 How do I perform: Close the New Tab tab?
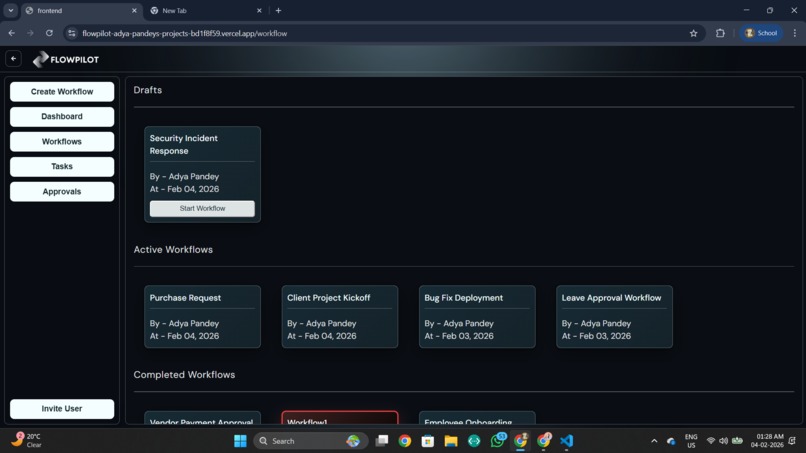point(259,10)
